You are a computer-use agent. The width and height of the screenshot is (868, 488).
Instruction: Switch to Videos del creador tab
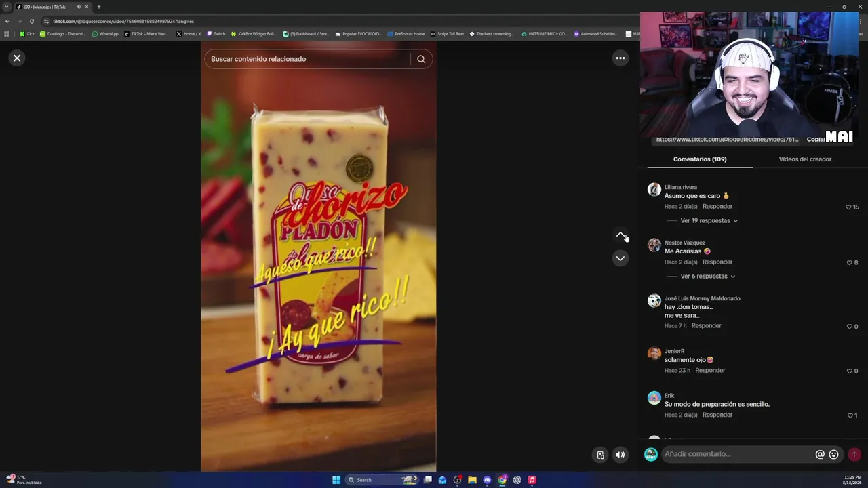coord(805,159)
